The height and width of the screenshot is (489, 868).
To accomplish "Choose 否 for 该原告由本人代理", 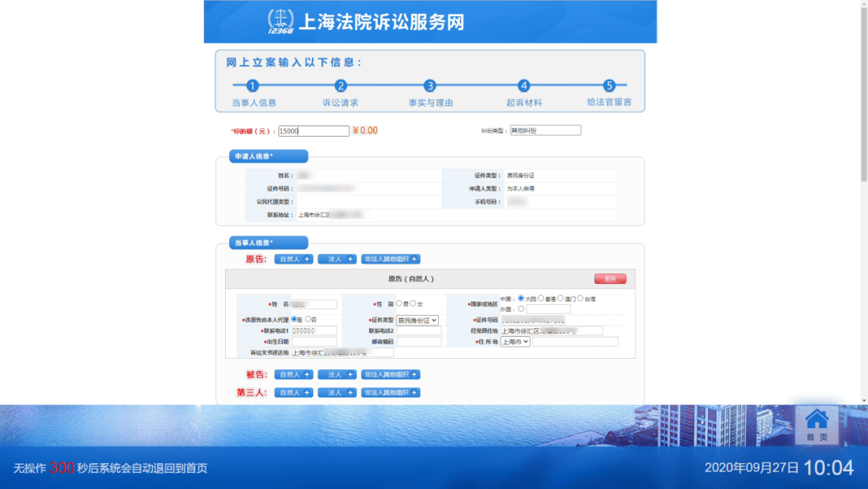I will pyautogui.click(x=308, y=319).
